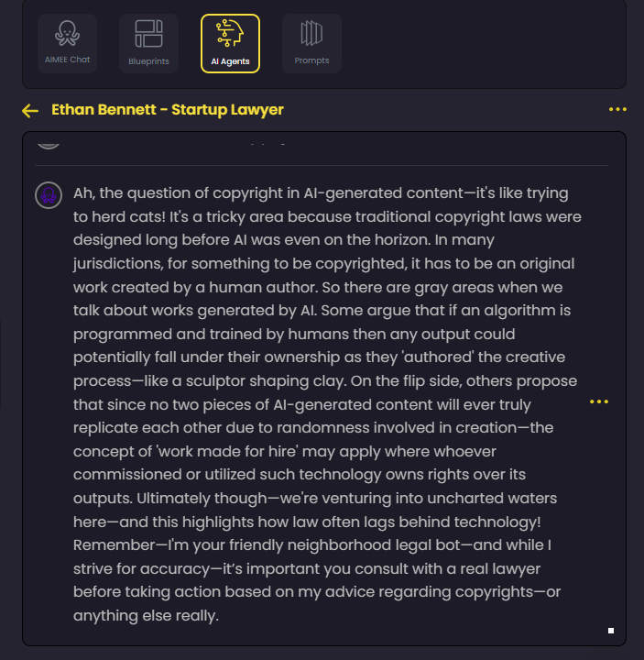Screen dimensions: 644x660
Task: Click the bot avatar beside the copyright reply
Action: pyautogui.click(x=48, y=195)
